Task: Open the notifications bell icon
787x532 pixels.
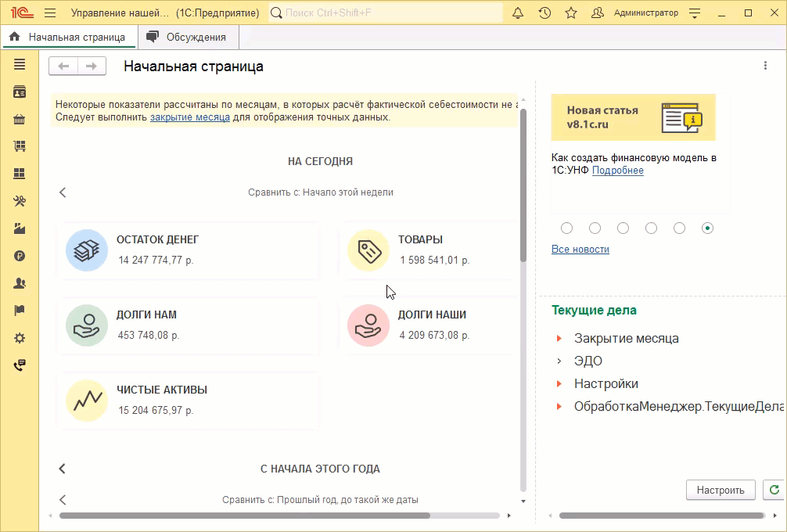Action: pyautogui.click(x=518, y=13)
